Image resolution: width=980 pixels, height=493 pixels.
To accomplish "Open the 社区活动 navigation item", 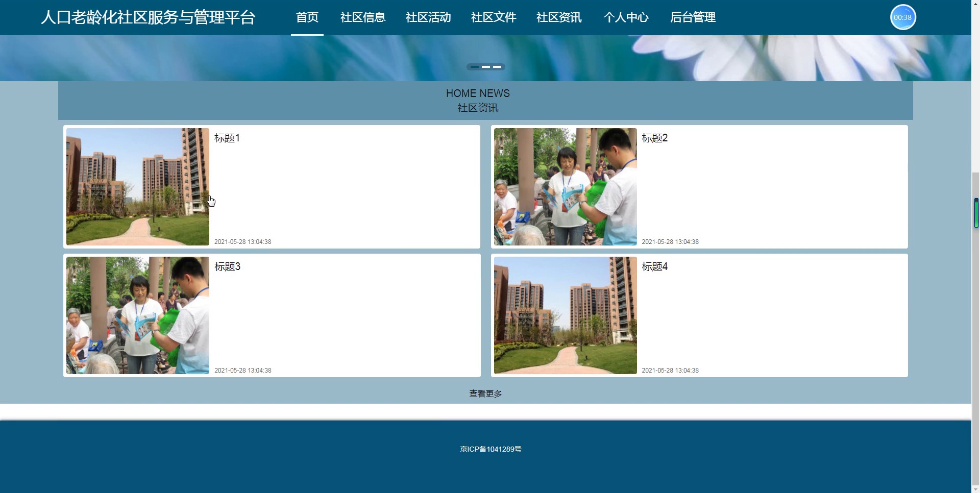I will click(428, 17).
